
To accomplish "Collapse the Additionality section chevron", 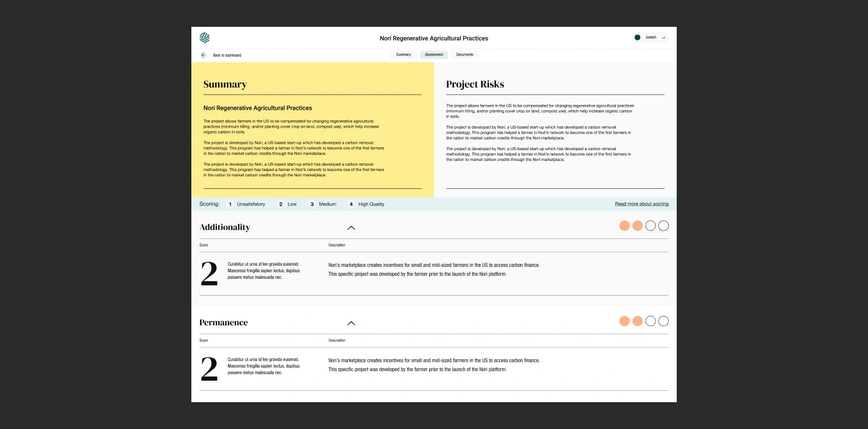I will (x=351, y=228).
